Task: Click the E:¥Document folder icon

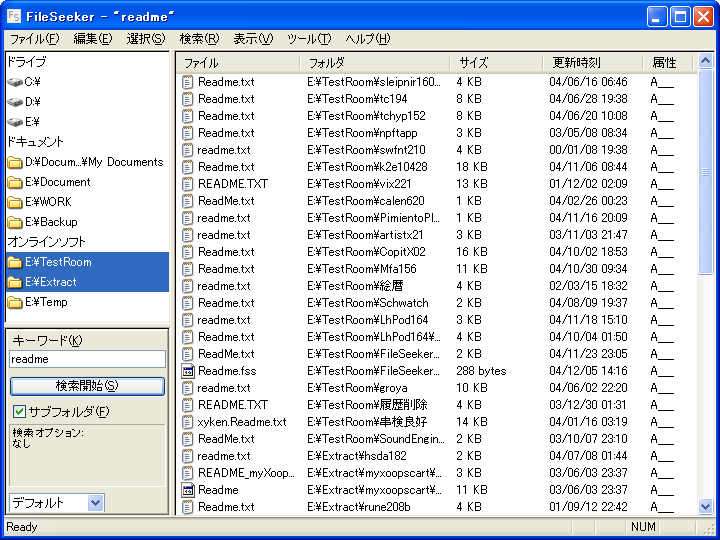Action: coord(15,182)
